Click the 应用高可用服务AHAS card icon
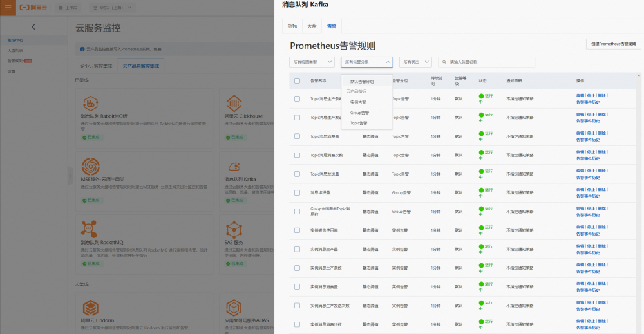 click(x=234, y=308)
